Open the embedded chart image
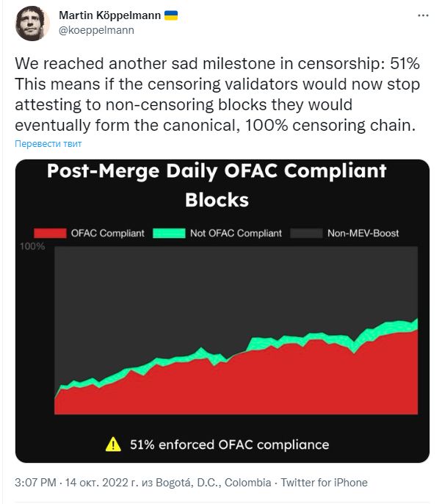 coord(222,312)
